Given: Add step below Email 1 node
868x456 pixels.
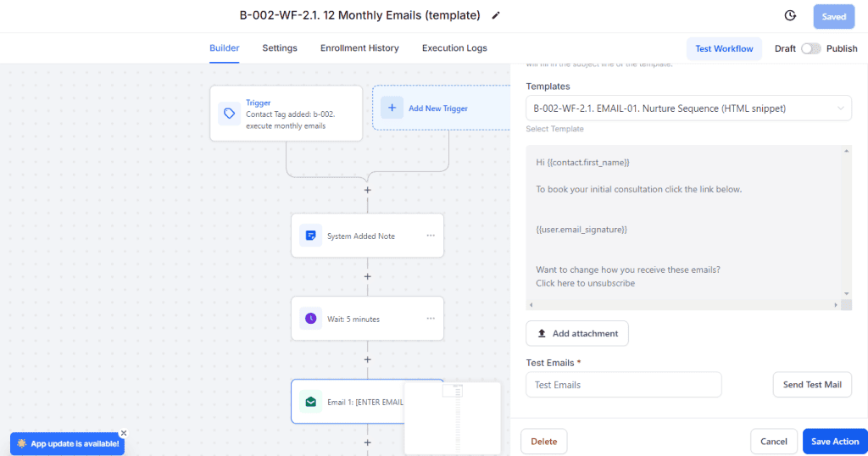Looking at the screenshot, I should [368, 442].
